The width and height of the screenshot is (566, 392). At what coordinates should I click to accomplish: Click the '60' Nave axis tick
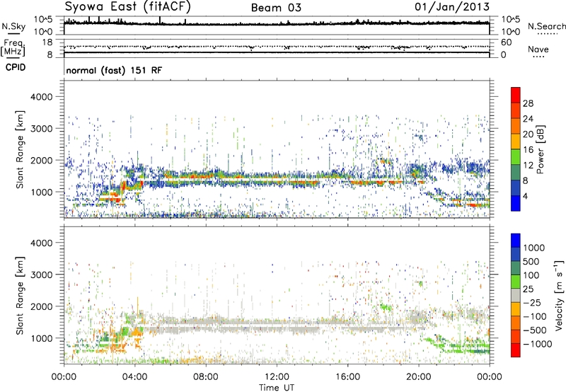click(506, 42)
